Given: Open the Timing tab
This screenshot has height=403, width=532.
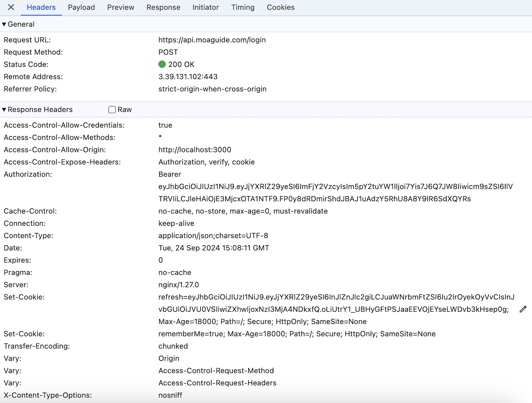Looking at the screenshot, I should tap(243, 7).
